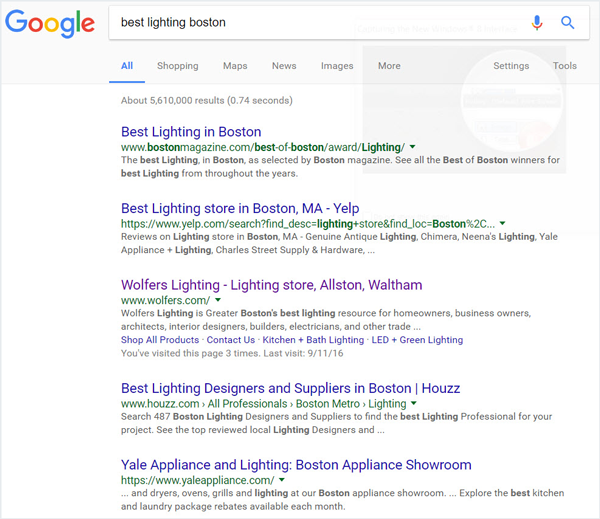Expand dropdown arrow next to yelp.com URL
Viewport: 600px width, 519px height.
click(502, 224)
